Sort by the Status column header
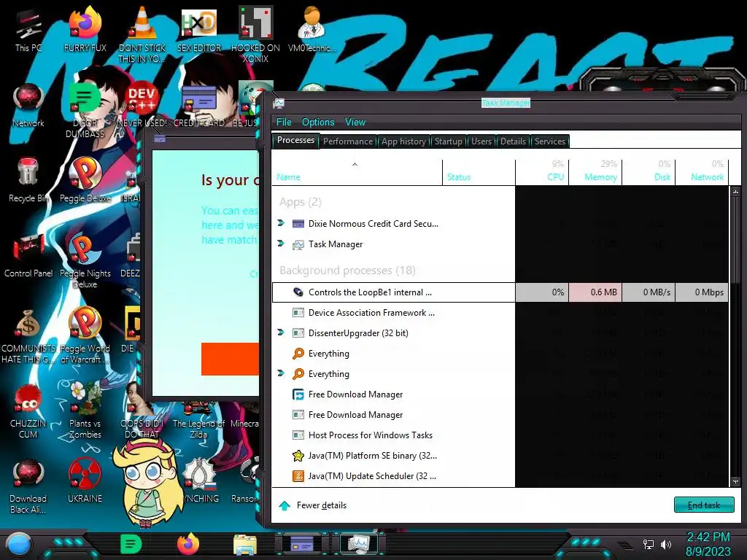The image size is (747, 560). 479,172
